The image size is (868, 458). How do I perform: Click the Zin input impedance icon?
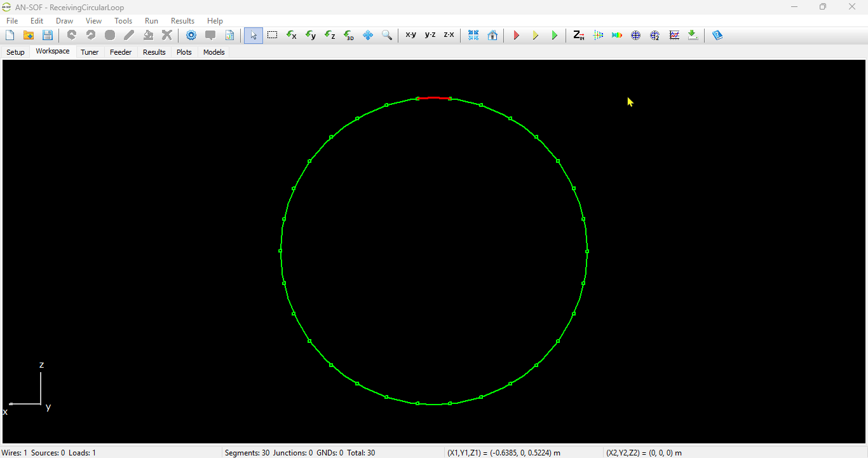point(578,36)
